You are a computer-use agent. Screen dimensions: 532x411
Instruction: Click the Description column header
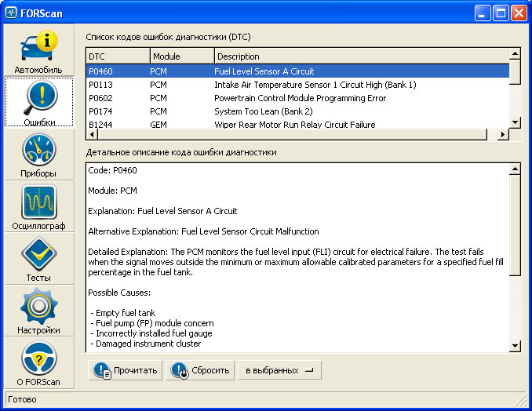coord(361,56)
